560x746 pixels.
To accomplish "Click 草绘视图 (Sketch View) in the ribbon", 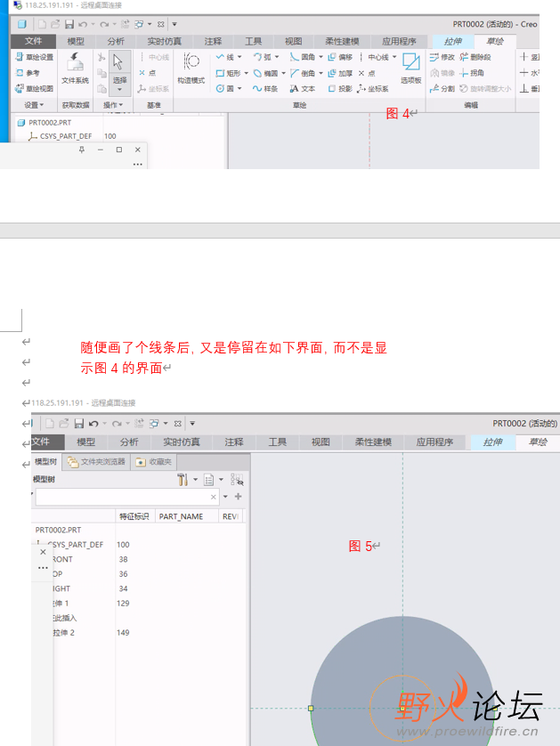I will pos(34,88).
